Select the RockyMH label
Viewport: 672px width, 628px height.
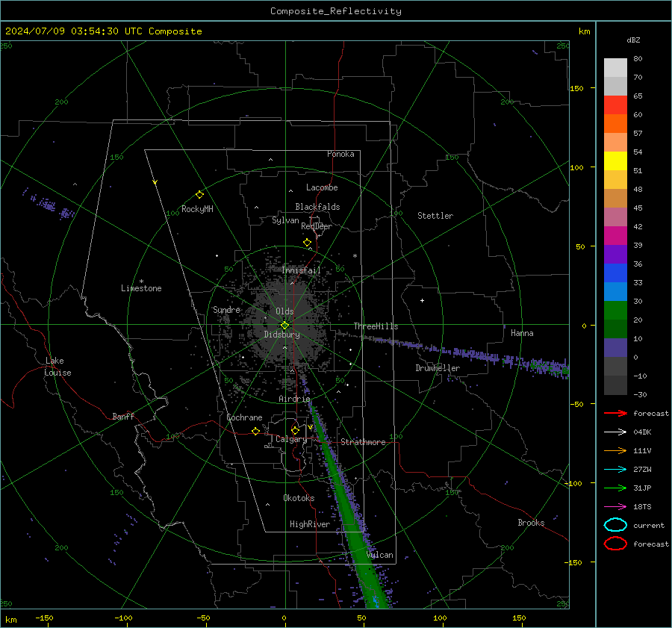click(x=197, y=209)
